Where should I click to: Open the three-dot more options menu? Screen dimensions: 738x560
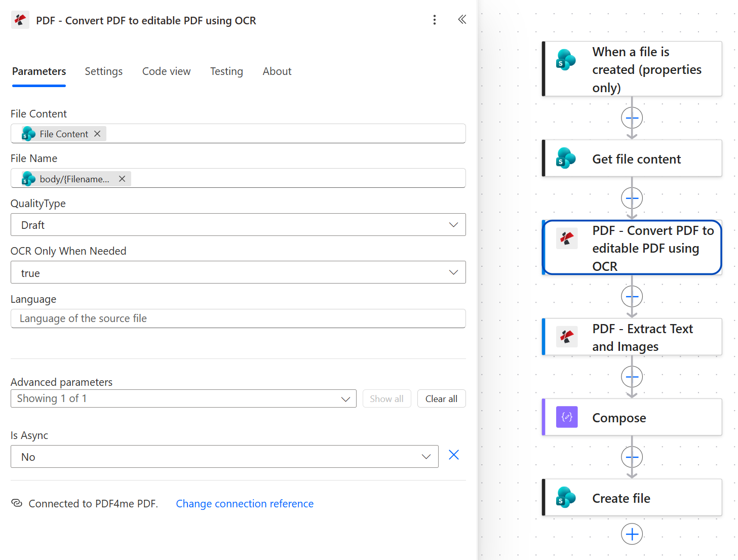[434, 20]
